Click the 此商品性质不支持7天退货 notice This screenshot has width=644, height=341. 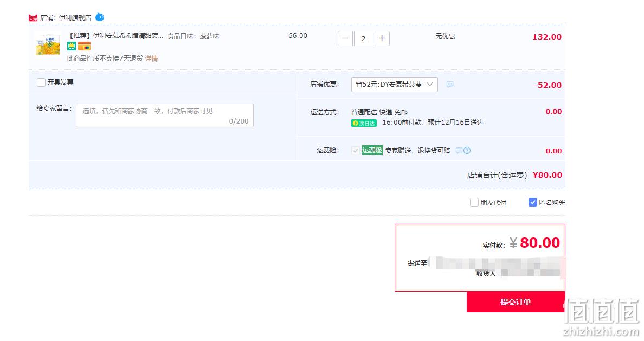click(105, 59)
